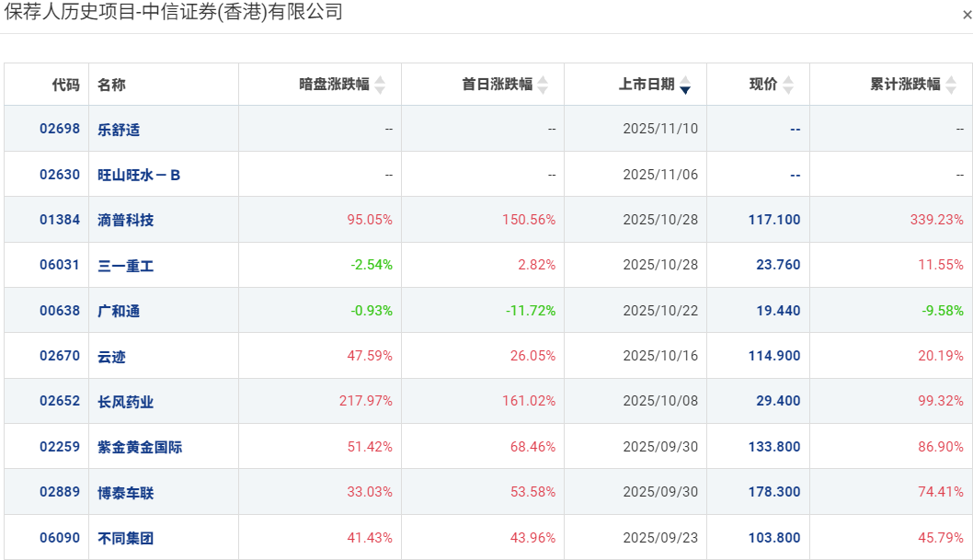Select 三一重工 current price 23.760
973x560 pixels.
(778, 265)
